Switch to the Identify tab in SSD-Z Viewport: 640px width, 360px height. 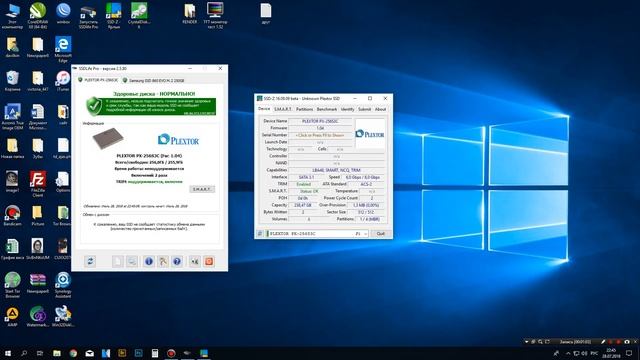pos(347,109)
